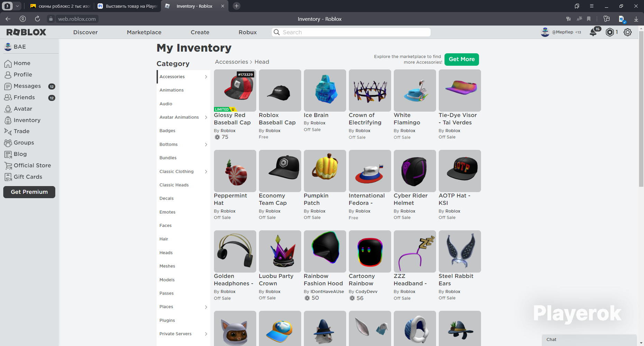Open the Pumpkin Patch item thumbnail

[325, 171]
